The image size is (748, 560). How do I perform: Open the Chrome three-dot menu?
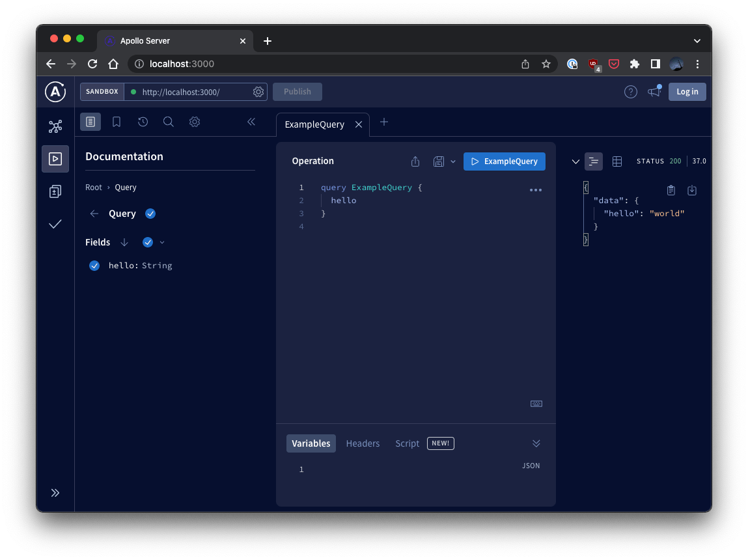(x=697, y=64)
